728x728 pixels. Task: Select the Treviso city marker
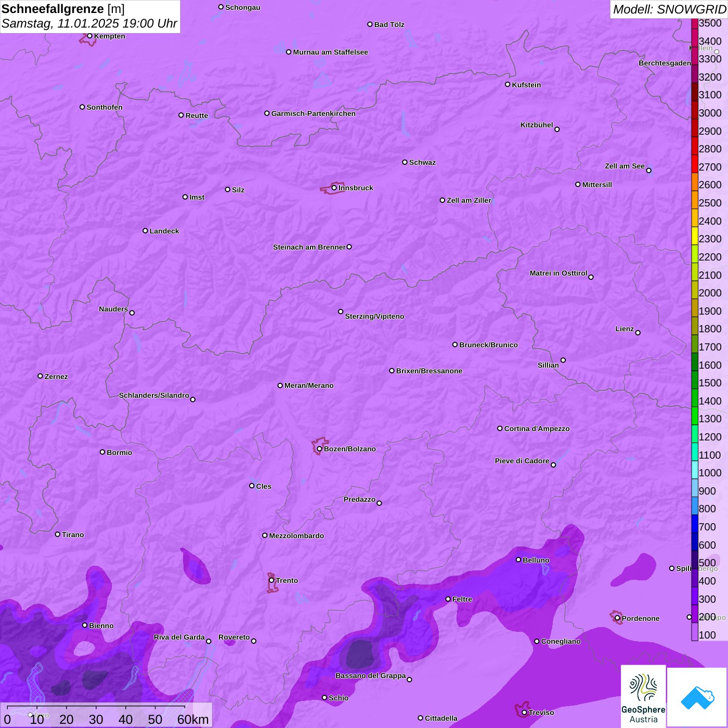click(x=524, y=712)
